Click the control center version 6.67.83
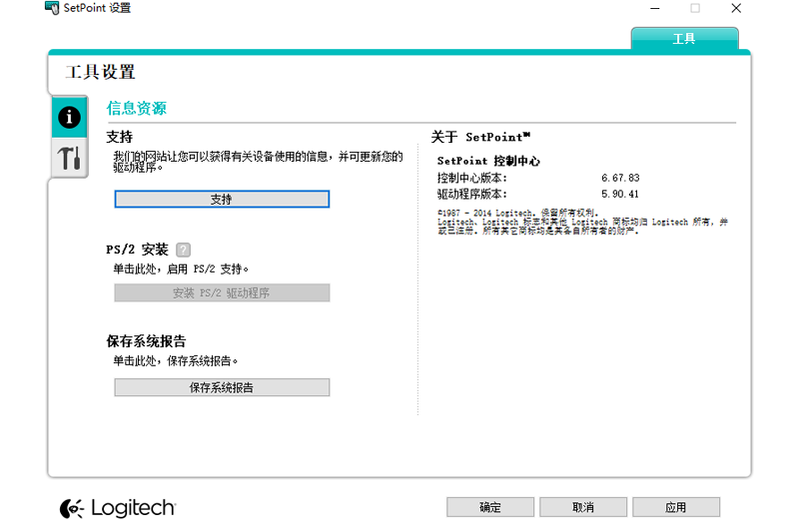799x532 pixels. 620,178
